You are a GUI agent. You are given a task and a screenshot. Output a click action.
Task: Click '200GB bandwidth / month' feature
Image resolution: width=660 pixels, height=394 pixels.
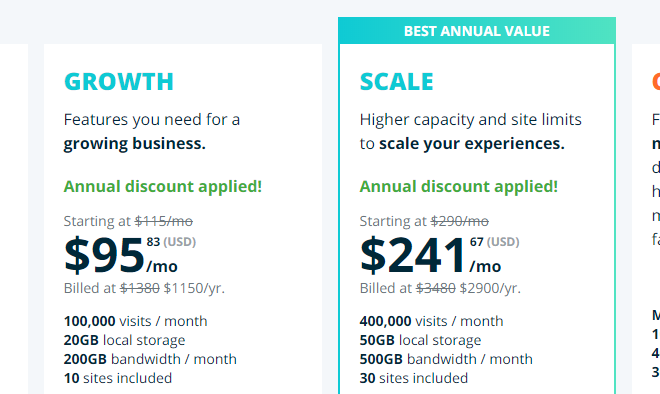[150, 359]
